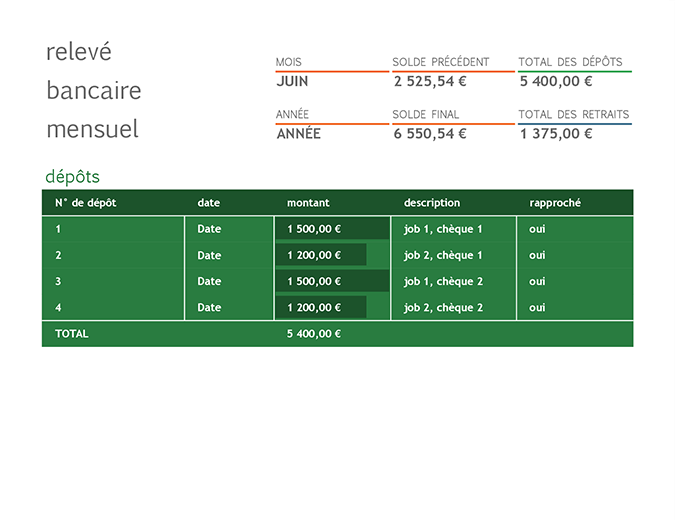Select the 'N° de dépôt' column header
This screenshot has width=675, height=520.
(x=86, y=203)
